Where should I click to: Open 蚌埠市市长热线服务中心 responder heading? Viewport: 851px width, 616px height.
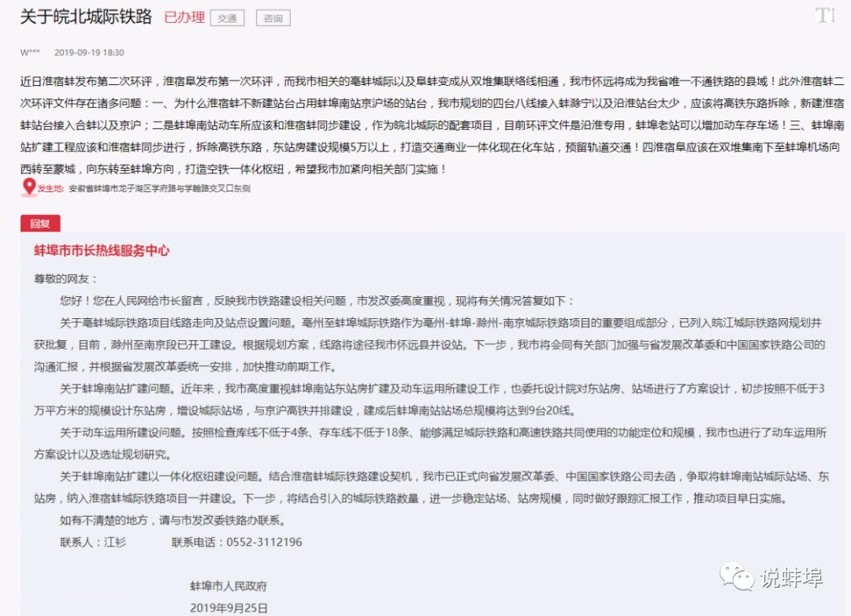(101, 251)
